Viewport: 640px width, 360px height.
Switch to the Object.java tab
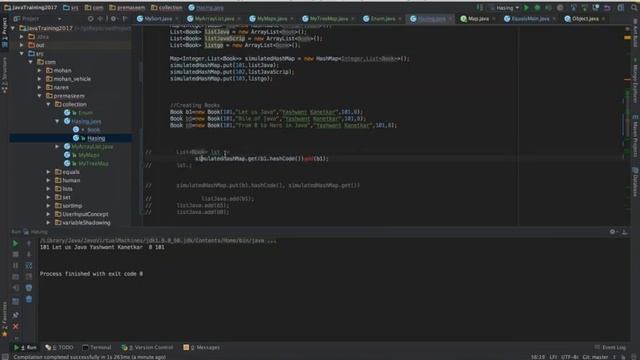(585, 19)
